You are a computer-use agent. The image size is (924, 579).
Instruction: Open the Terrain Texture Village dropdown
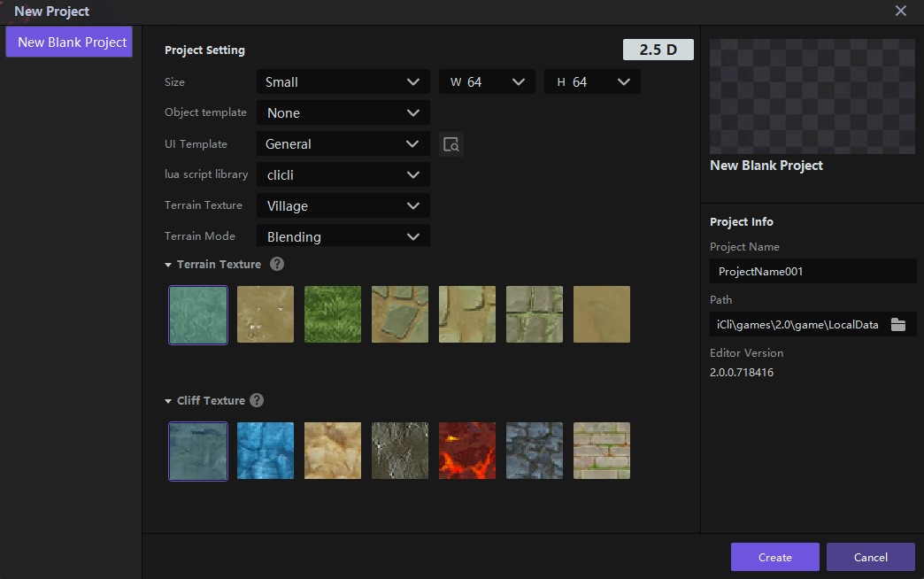[343, 206]
